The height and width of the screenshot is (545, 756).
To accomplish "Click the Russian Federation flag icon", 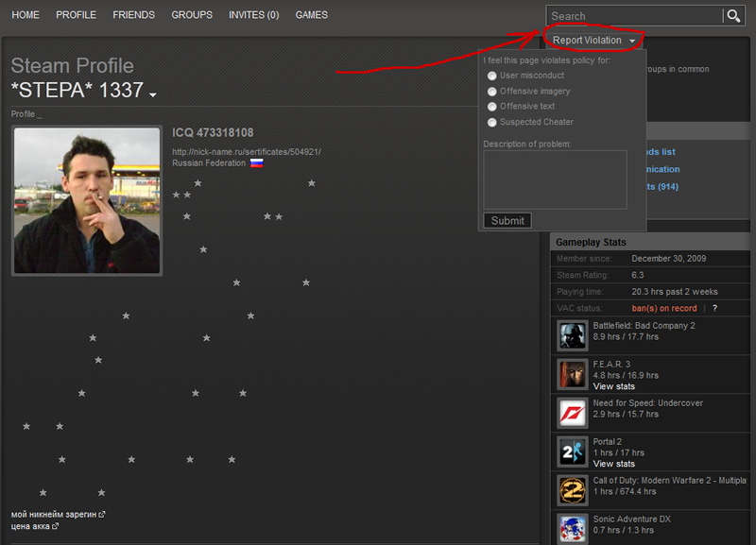I will point(256,163).
